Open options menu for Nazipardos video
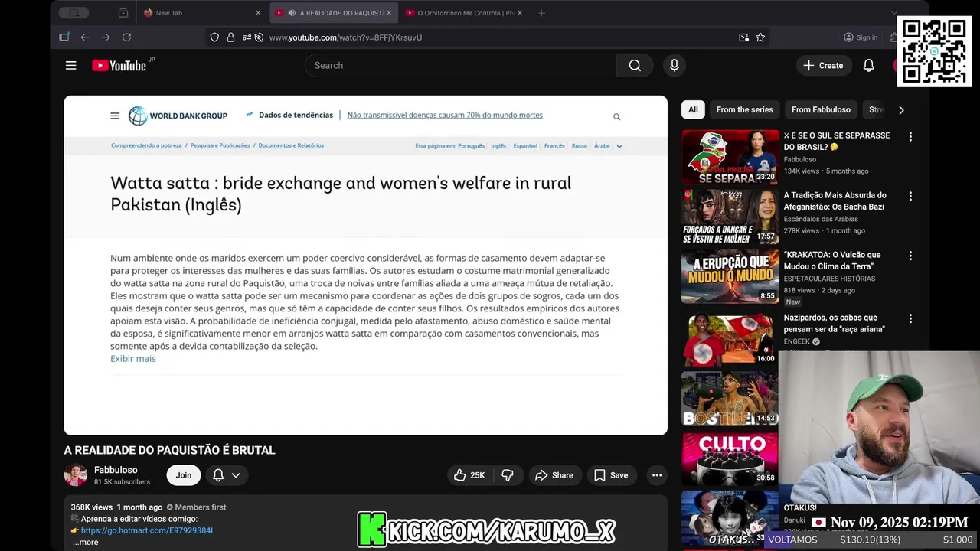The width and height of the screenshot is (980, 551). 910,319
